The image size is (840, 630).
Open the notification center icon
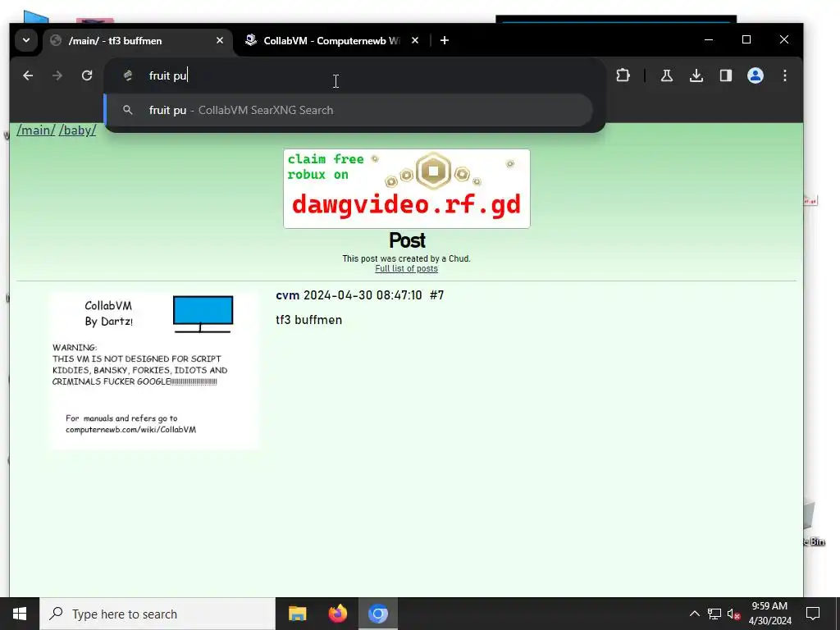point(813,614)
